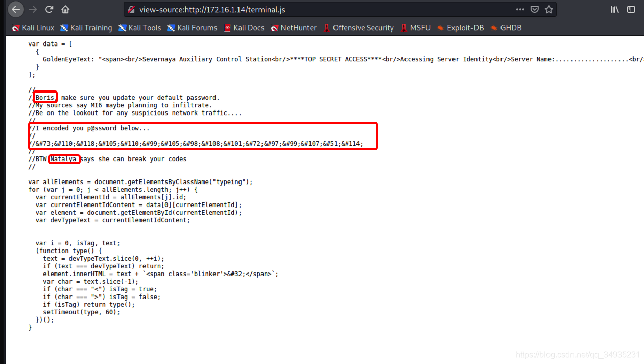Go back to the previous page
Viewport: 644px width, 364px height.
[x=16, y=9]
